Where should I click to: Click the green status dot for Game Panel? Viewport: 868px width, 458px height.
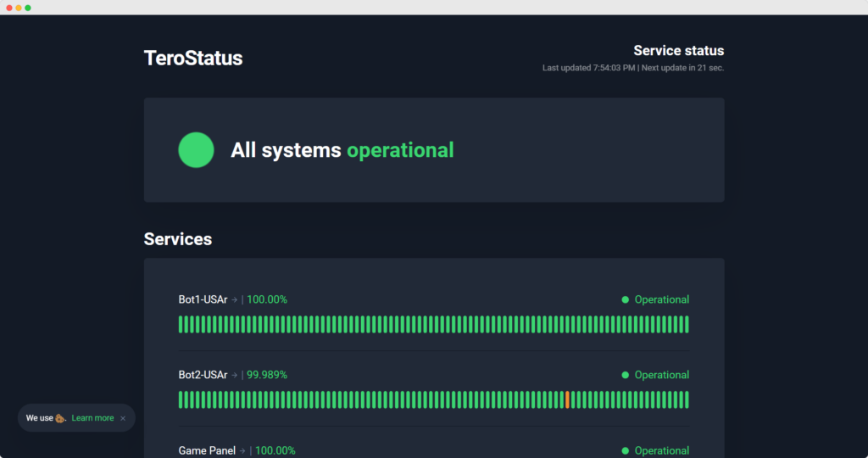(626, 450)
